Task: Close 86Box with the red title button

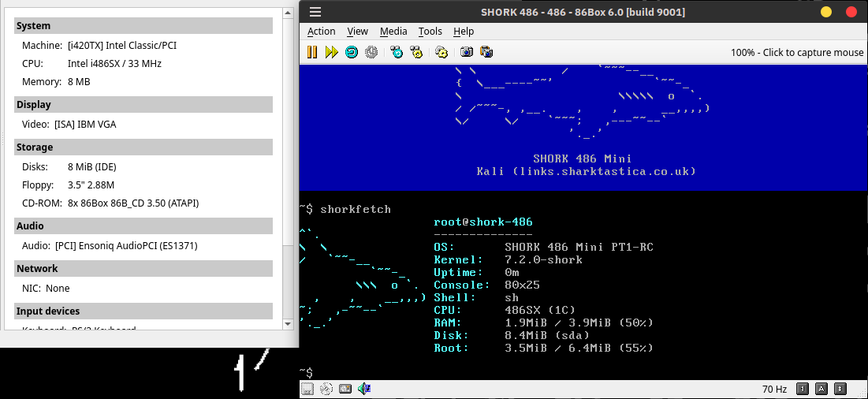Action: 851,12
